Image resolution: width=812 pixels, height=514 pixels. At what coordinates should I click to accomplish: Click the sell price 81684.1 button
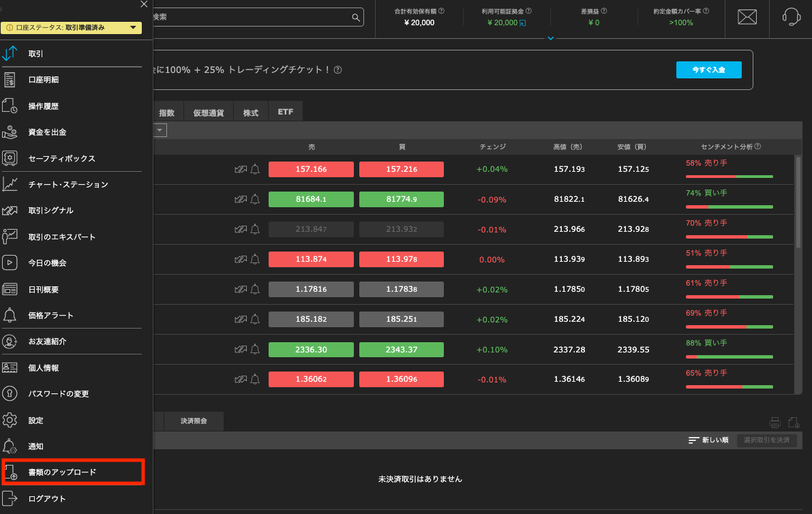tap(311, 199)
